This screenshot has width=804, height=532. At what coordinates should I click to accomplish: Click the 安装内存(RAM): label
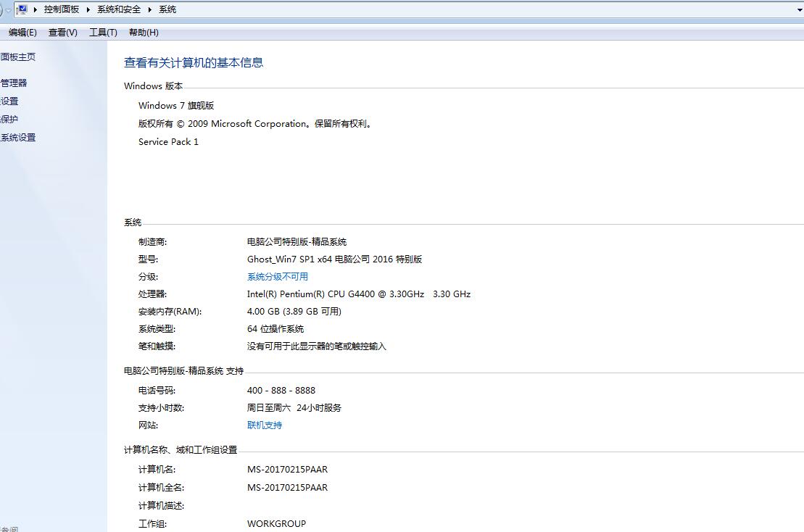[170, 312]
